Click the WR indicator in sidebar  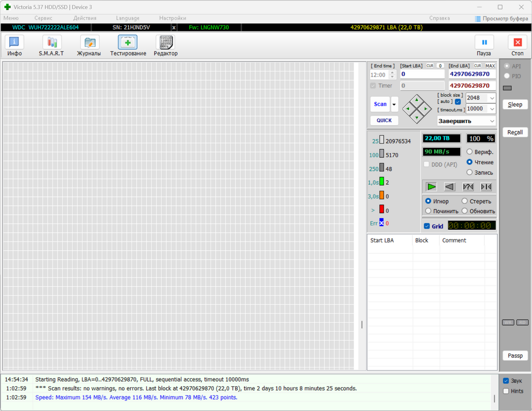tap(508, 322)
